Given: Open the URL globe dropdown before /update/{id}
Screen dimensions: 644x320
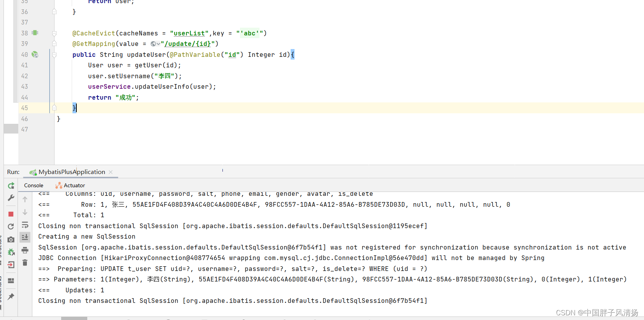Looking at the screenshot, I should (155, 44).
